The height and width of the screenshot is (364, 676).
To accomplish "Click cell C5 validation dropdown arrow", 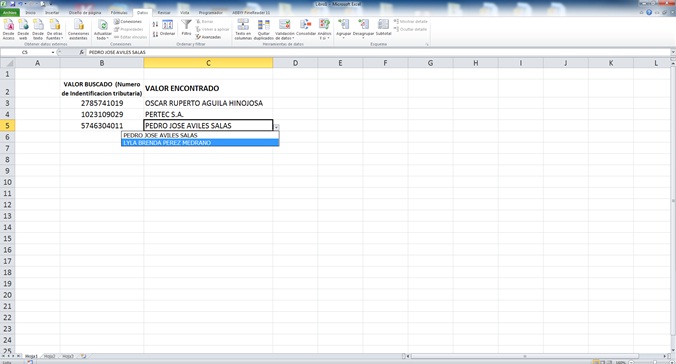I will [277, 127].
